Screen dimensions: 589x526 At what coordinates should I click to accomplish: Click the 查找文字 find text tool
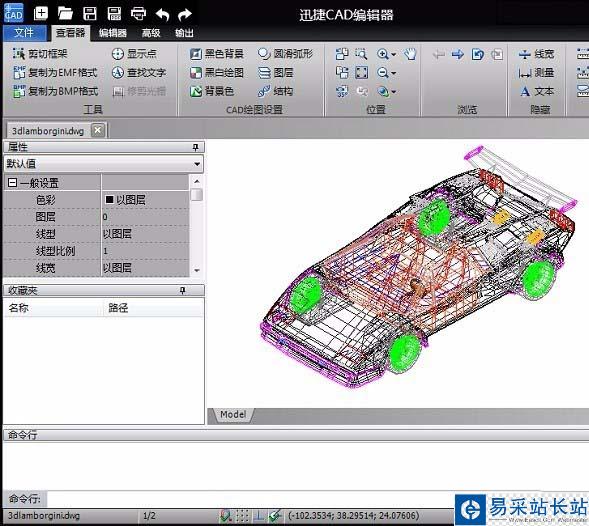pyautogui.click(x=139, y=73)
